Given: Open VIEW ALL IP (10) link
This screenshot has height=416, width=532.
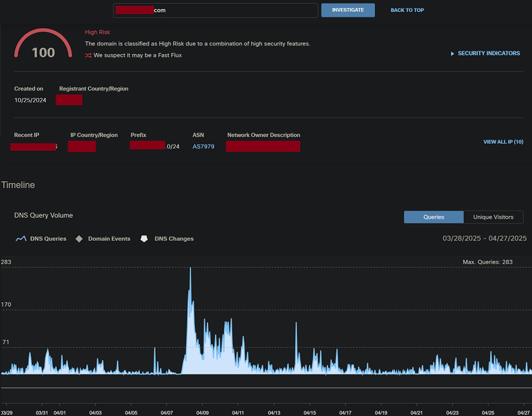Looking at the screenshot, I should tap(503, 142).
